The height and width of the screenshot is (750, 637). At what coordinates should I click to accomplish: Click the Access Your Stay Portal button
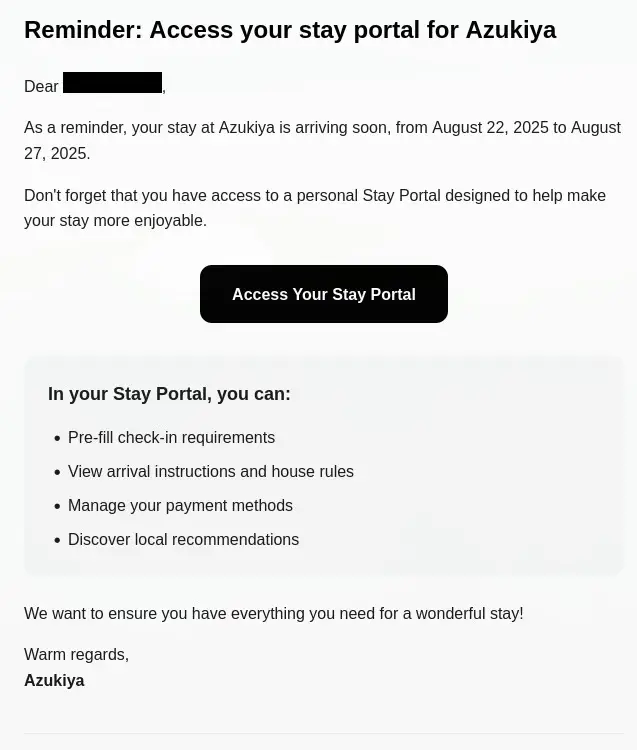click(x=323, y=294)
